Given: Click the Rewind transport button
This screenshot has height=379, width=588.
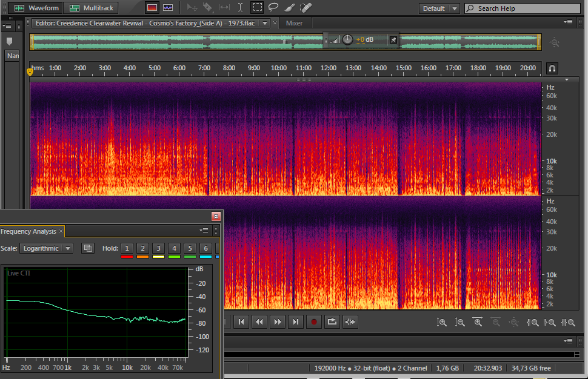Looking at the screenshot, I should tap(259, 321).
